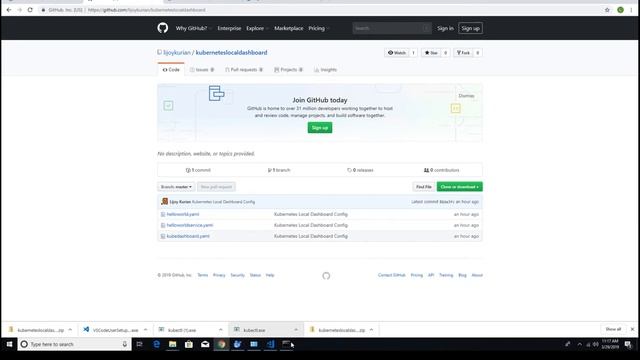Reload the current page
This screenshot has height=360, width=640.
point(30,10)
